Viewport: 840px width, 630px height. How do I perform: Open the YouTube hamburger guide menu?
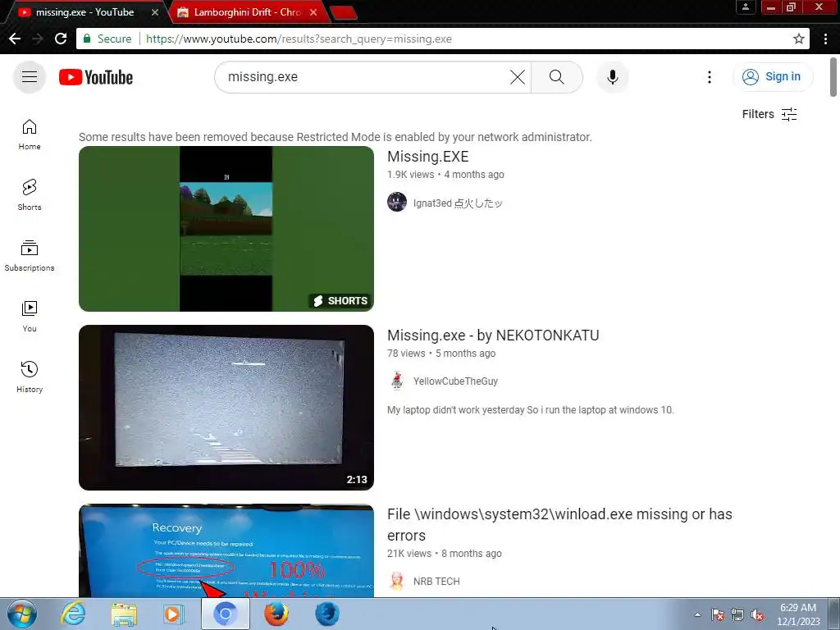pos(30,77)
